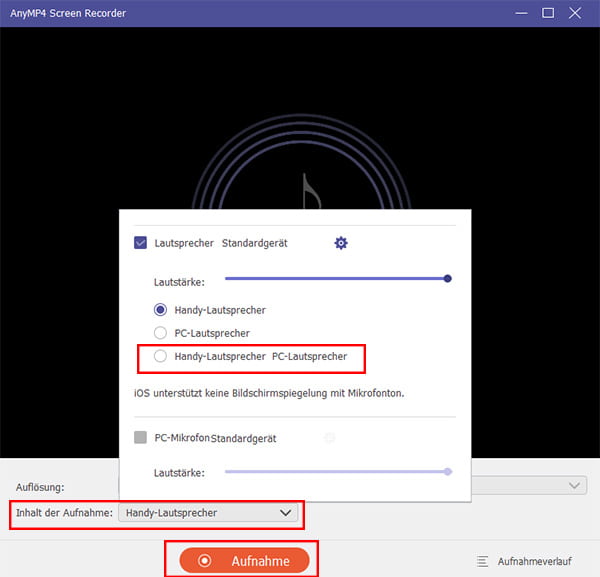
Task: Enable the PC-Mikrofon checkbox
Action: (141, 438)
